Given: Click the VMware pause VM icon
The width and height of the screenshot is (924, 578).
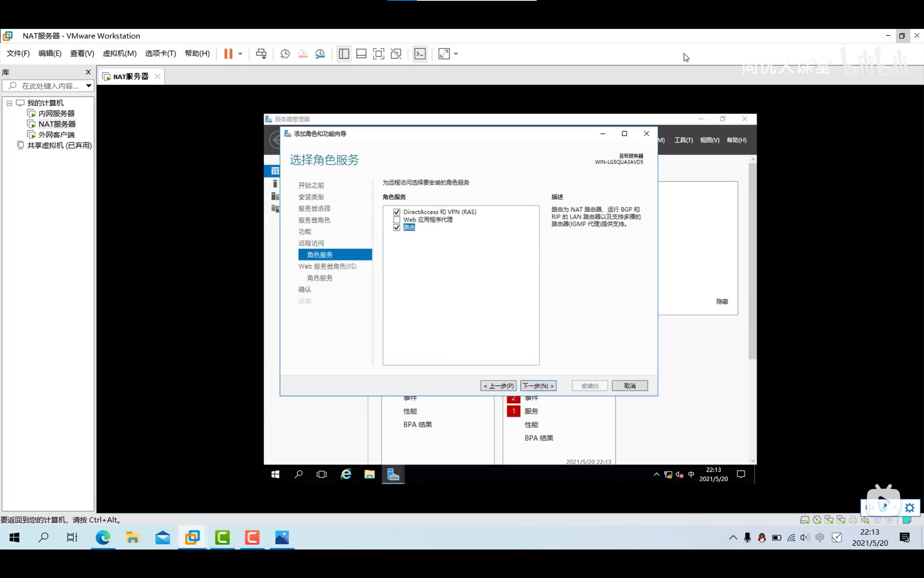Looking at the screenshot, I should point(228,54).
